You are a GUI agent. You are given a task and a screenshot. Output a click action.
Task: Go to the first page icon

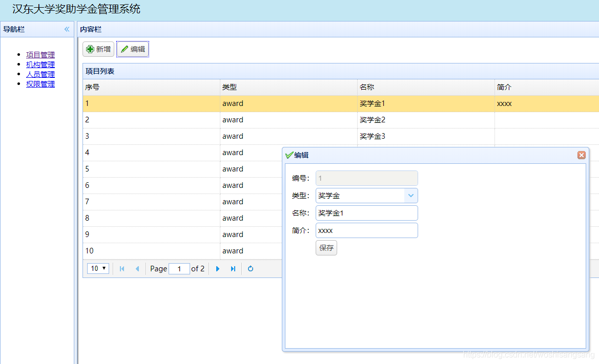point(122,269)
